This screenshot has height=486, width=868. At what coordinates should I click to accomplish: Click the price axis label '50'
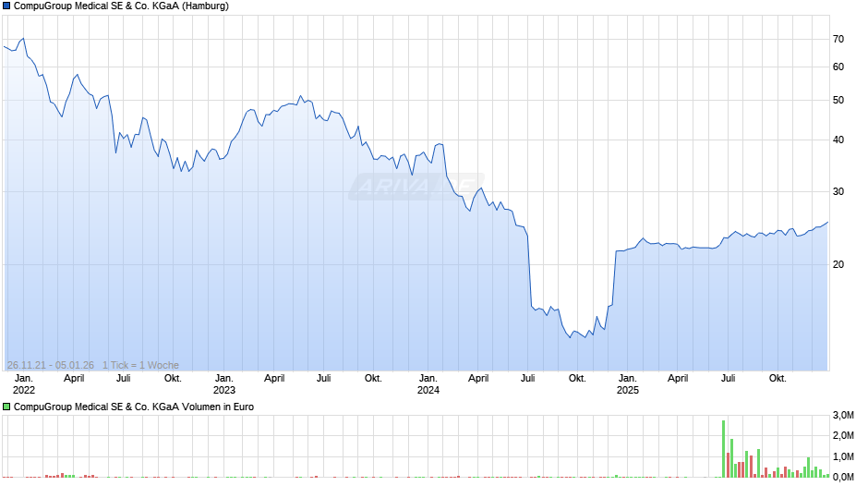tap(838, 100)
